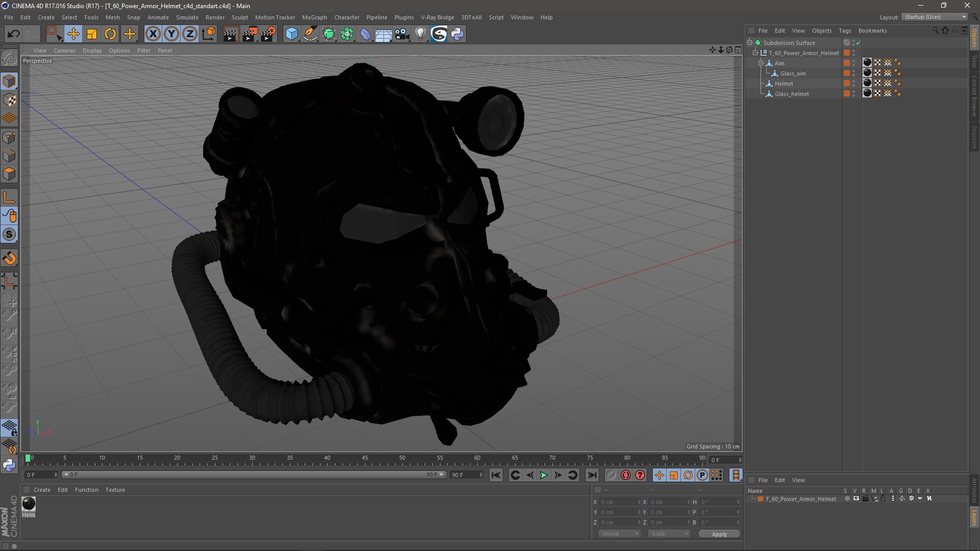Open the MoGraph menu
Viewport: 980px width, 551px height.
(314, 17)
